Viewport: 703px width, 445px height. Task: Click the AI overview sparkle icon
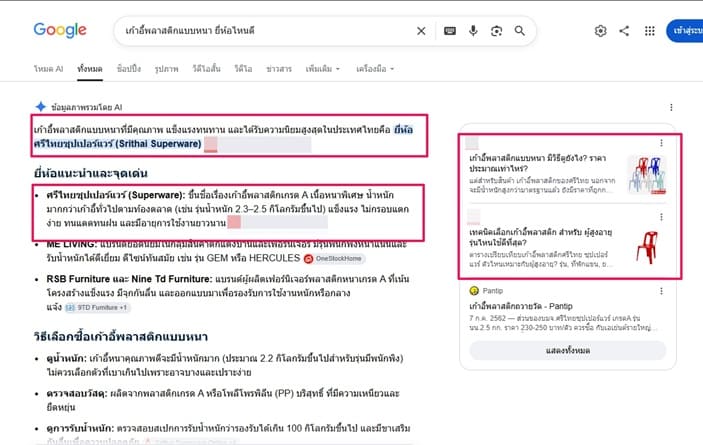pos(41,107)
